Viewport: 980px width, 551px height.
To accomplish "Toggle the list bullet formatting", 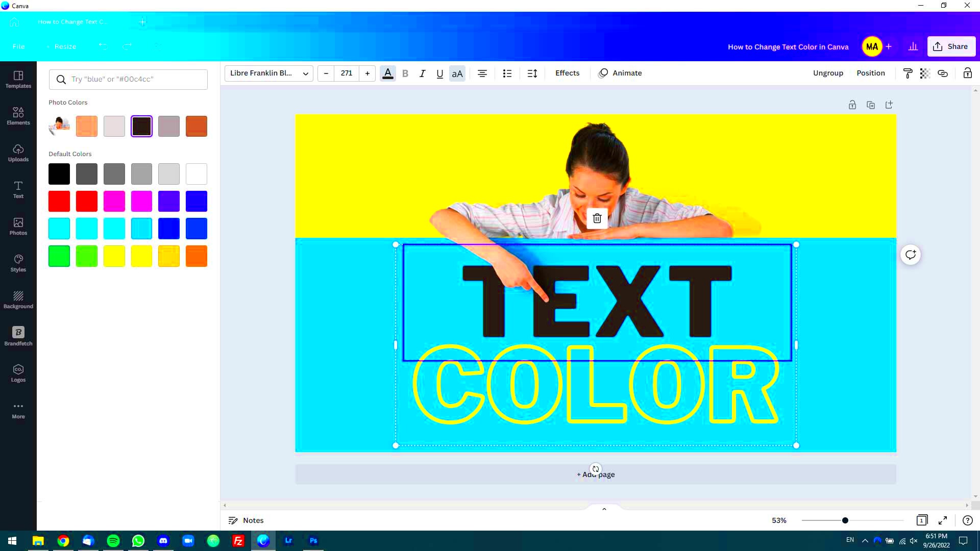I will pos(507,73).
